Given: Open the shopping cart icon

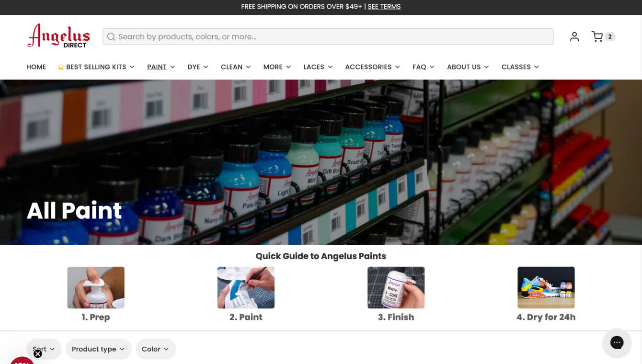Looking at the screenshot, I should 597,36.
